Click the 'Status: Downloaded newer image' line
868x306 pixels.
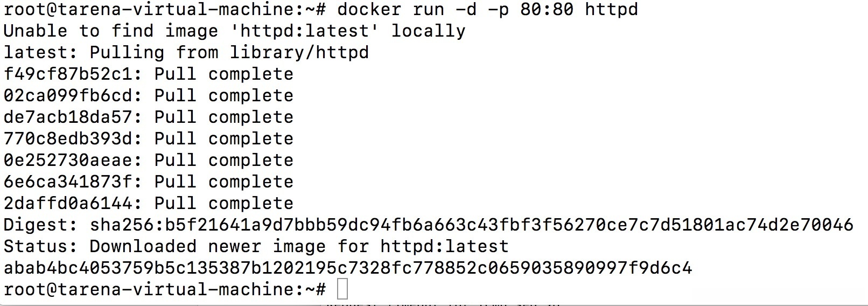[256, 246]
